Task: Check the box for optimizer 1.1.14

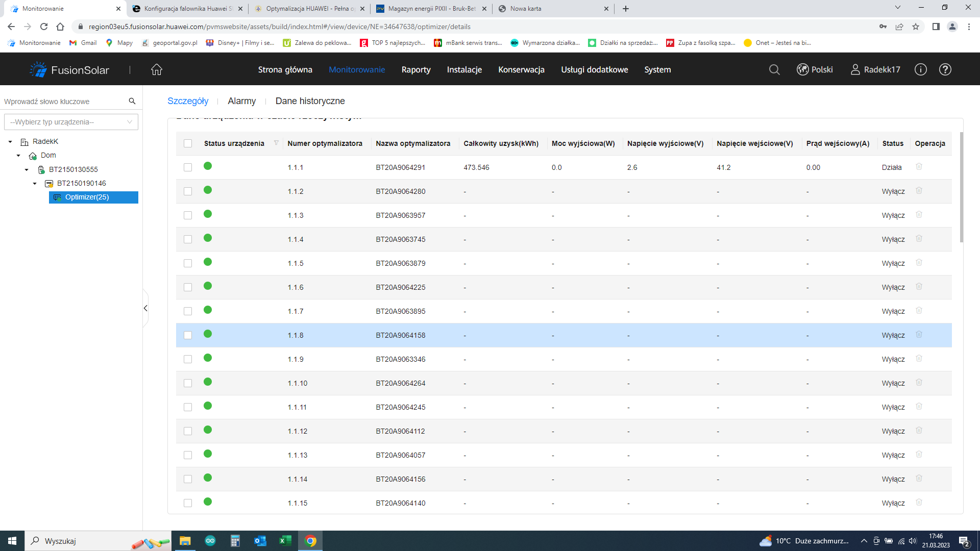Action: [188, 479]
